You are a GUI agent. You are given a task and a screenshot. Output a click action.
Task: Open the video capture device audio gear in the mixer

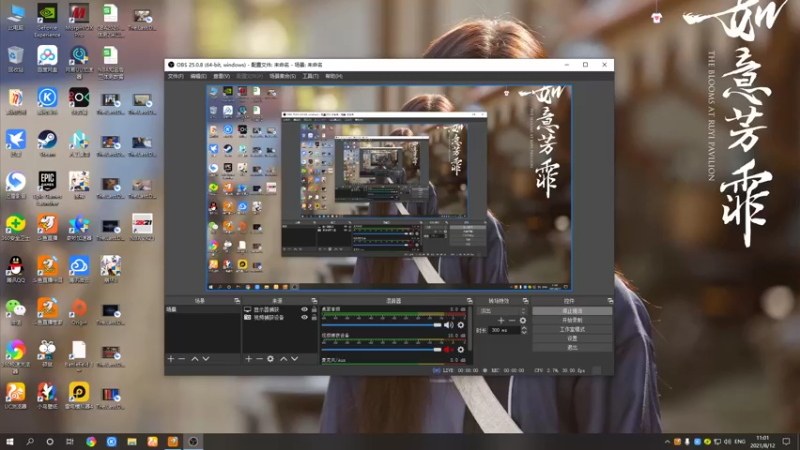coord(461,349)
